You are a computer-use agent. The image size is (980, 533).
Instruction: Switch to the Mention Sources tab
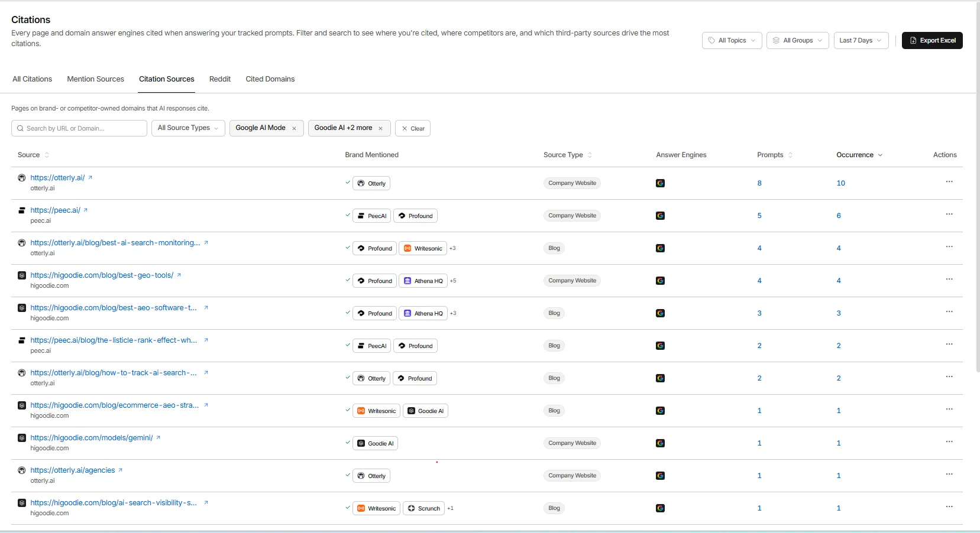(x=95, y=79)
